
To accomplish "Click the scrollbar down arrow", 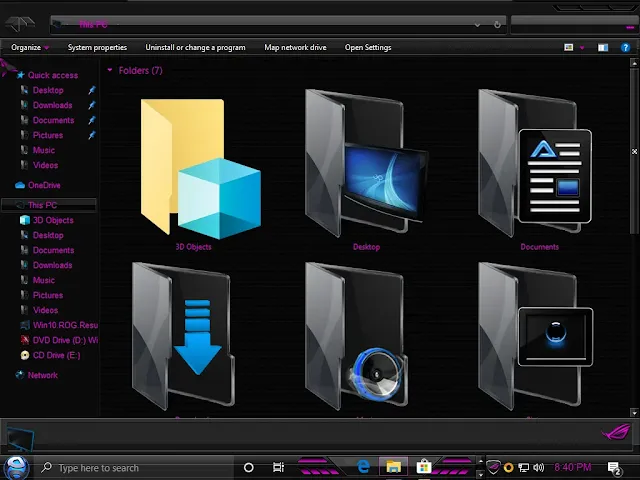I will (x=634, y=413).
